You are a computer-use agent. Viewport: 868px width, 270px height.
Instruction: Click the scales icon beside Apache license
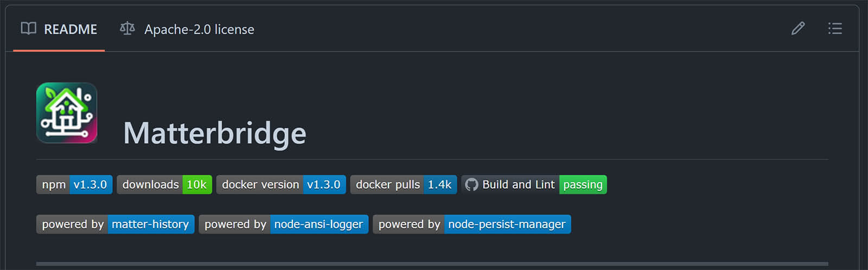tap(127, 28)
